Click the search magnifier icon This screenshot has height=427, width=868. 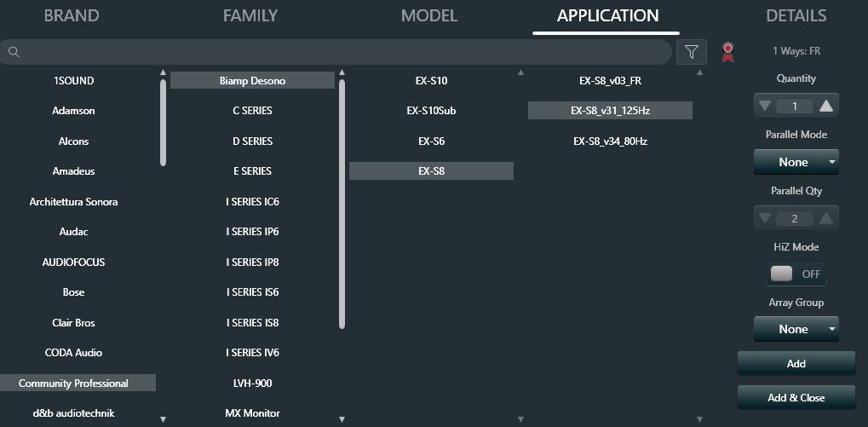14,52
